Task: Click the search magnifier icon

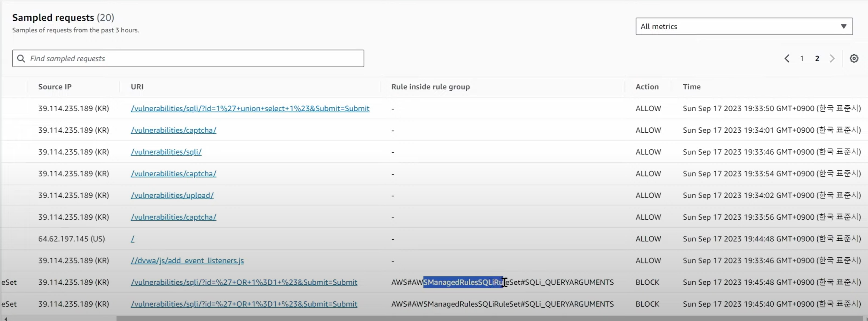Action: [21, 59]
